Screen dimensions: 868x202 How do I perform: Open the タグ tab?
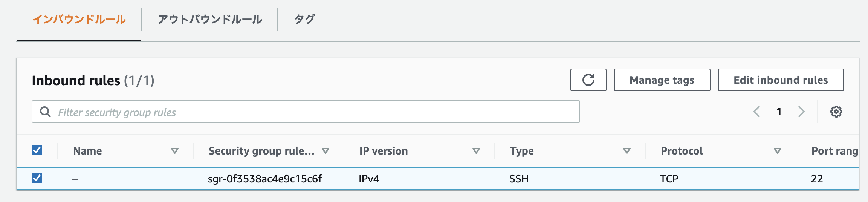point(304,20)
